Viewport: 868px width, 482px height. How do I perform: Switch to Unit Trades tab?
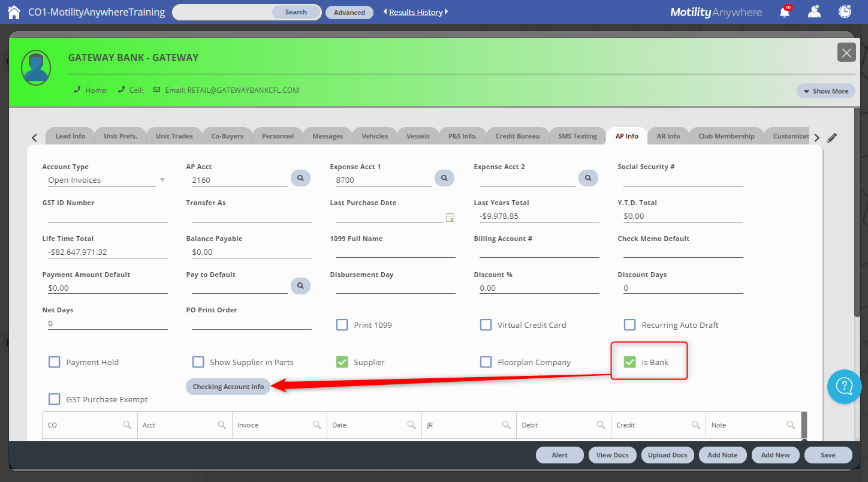click(174, 136)
